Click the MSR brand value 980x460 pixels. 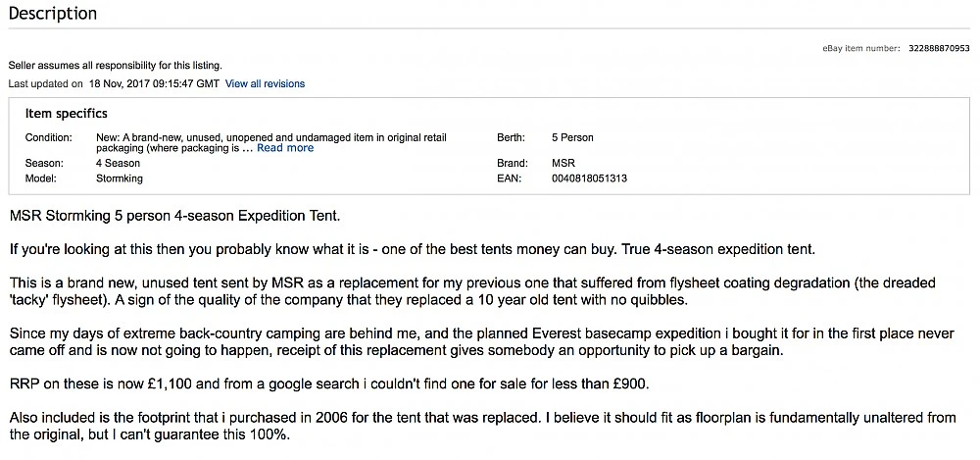coord(563,163)
